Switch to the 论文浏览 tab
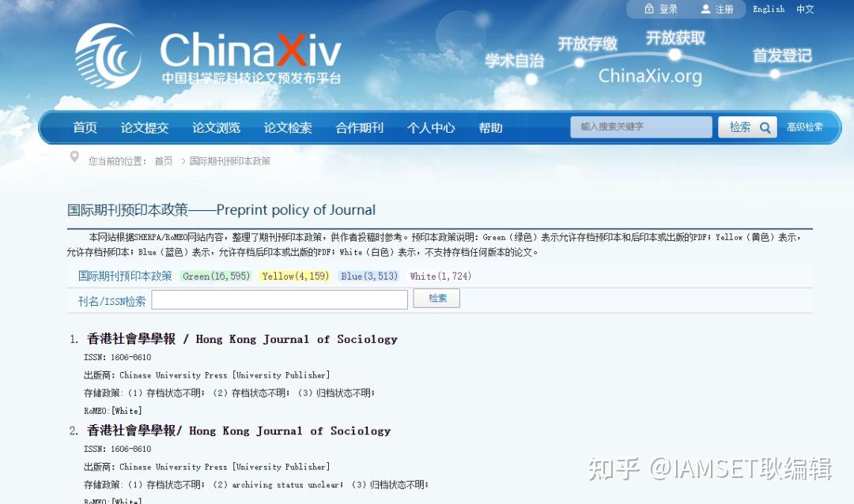Image resolution: width=854 pixels, height=504 pixels. 216,127
